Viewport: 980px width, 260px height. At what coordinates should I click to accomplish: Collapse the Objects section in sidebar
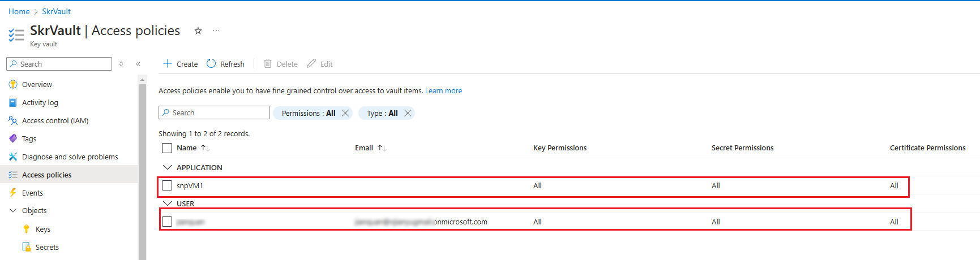coord(13,210)
